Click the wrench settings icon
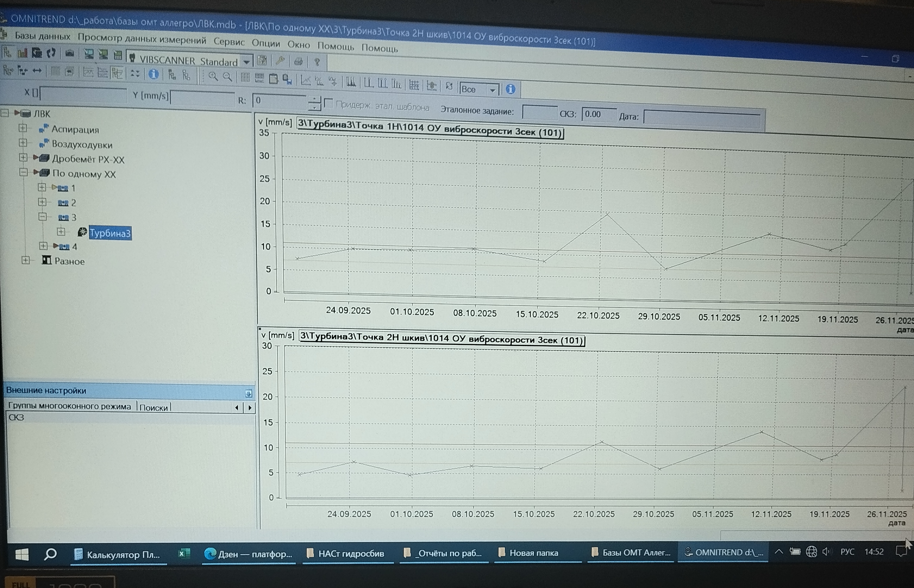This screenshot has height=588, width=914. coord(280,61)
